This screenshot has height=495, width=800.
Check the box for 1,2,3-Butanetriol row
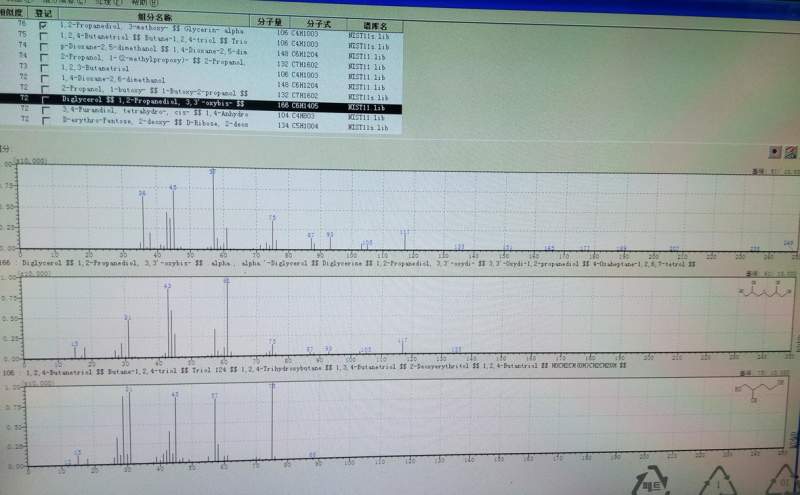pyautogui.click(x=44, y=68)
